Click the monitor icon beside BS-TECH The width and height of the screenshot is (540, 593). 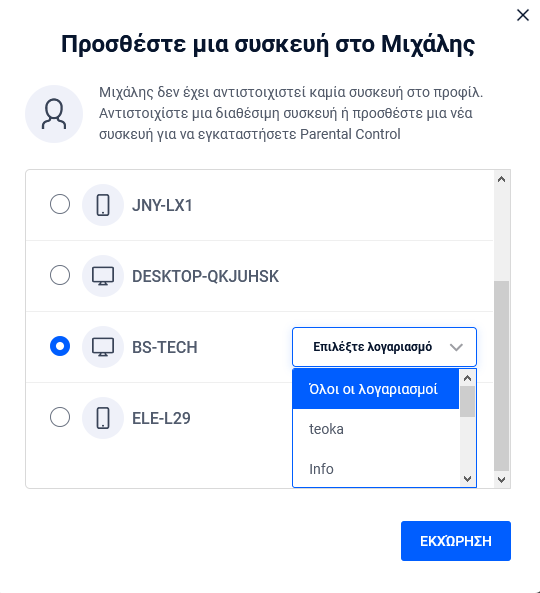click(103, 347)
